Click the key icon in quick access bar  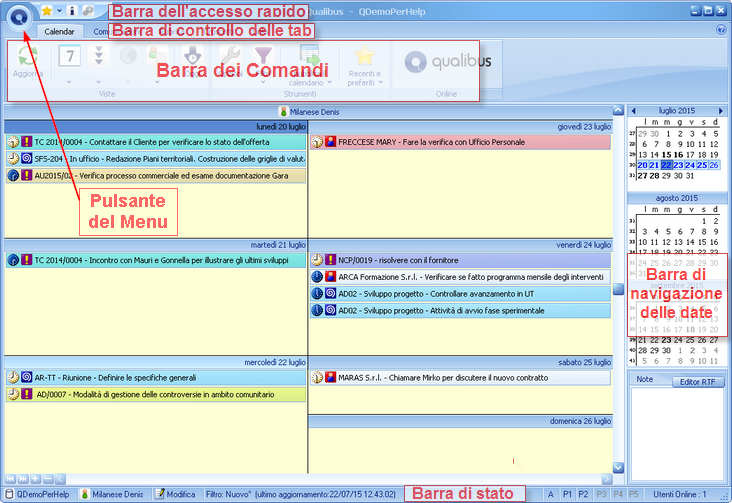click(x=88, y=11)
